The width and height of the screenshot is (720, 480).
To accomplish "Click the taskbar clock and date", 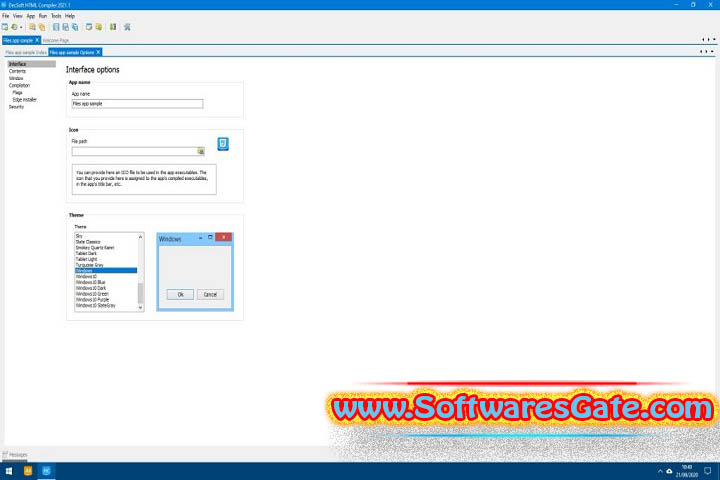I will pos(687,471).
